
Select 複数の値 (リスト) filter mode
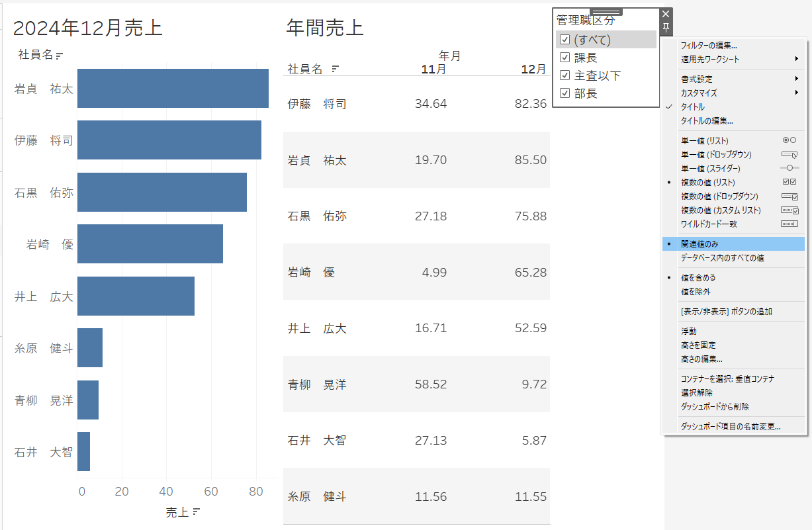(x=733, y=182)
